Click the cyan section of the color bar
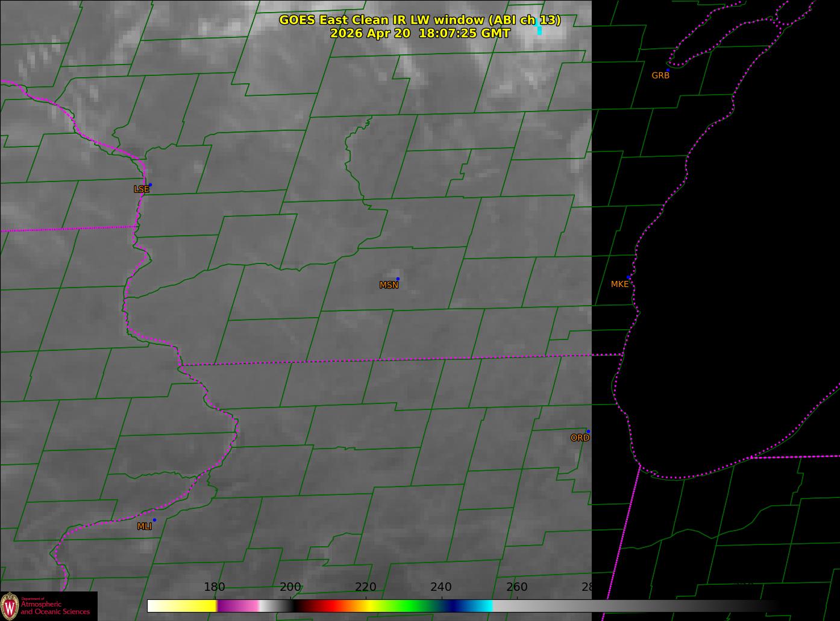 click(479, 606)
